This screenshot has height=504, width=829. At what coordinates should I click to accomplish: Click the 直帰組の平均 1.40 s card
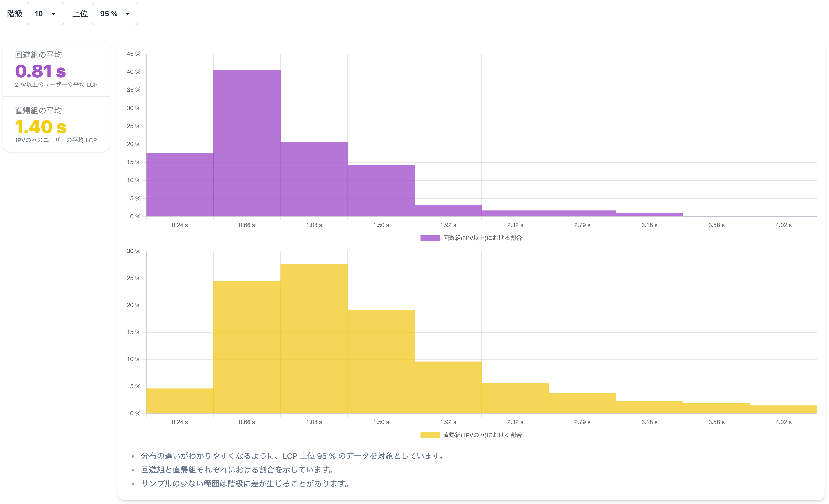pyautogui.click(x=56, y=124)
